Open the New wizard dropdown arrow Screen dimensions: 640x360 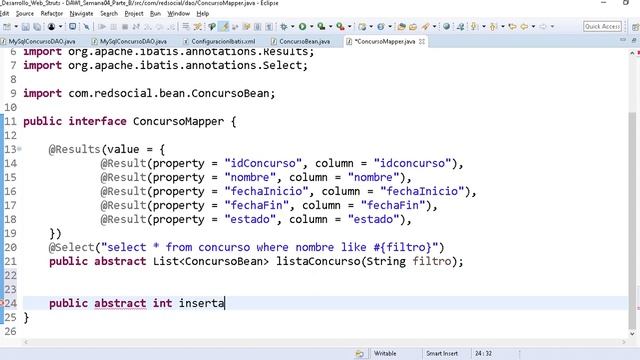(16, 27)
